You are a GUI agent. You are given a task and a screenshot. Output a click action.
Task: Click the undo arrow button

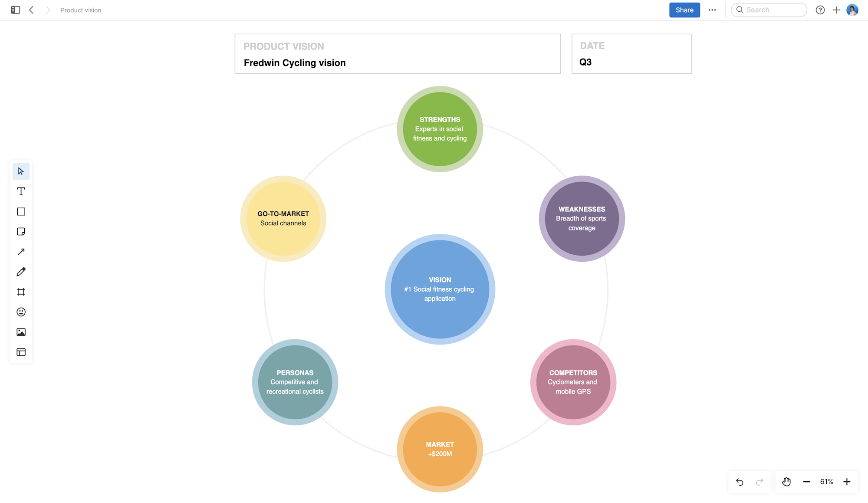point(740,482)
